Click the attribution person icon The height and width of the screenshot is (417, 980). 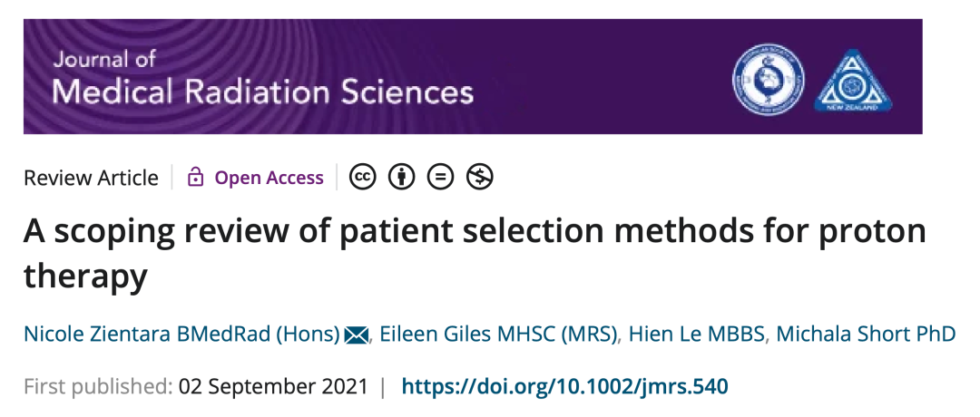[x=401, y=178]
